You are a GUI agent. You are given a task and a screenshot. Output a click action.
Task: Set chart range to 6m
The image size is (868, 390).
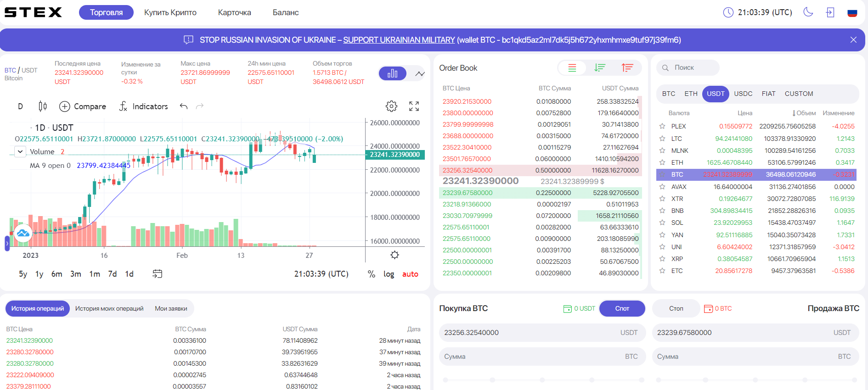tap(56, 274)
